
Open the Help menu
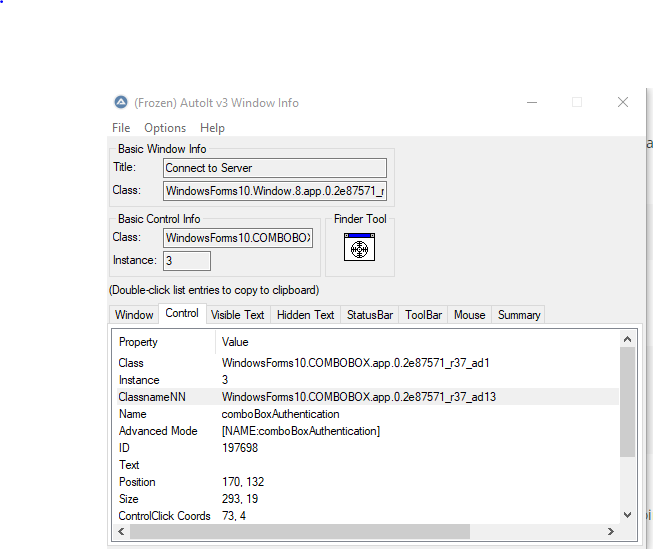pyautogui.click(x=212, y=128)
